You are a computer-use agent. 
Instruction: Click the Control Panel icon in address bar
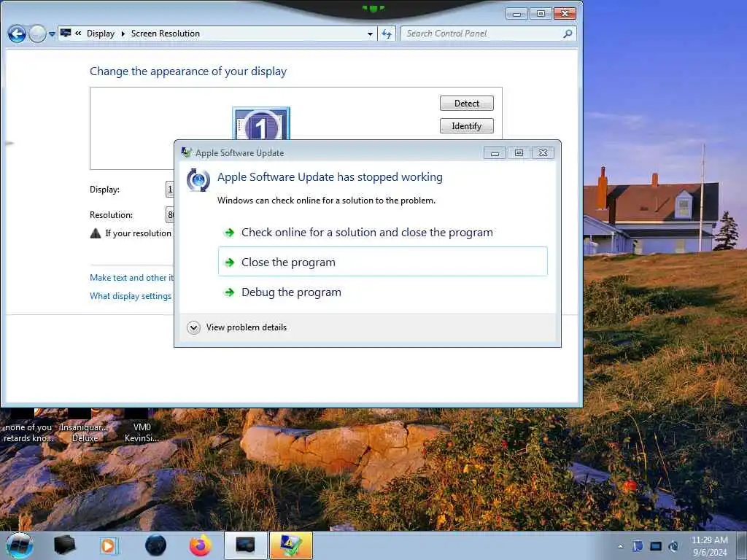[66, 34]
